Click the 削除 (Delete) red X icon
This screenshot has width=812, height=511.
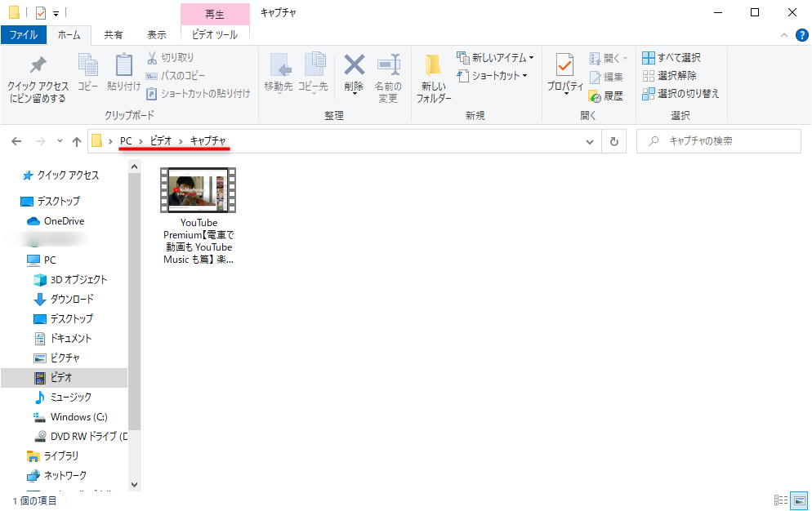point(355,65)
